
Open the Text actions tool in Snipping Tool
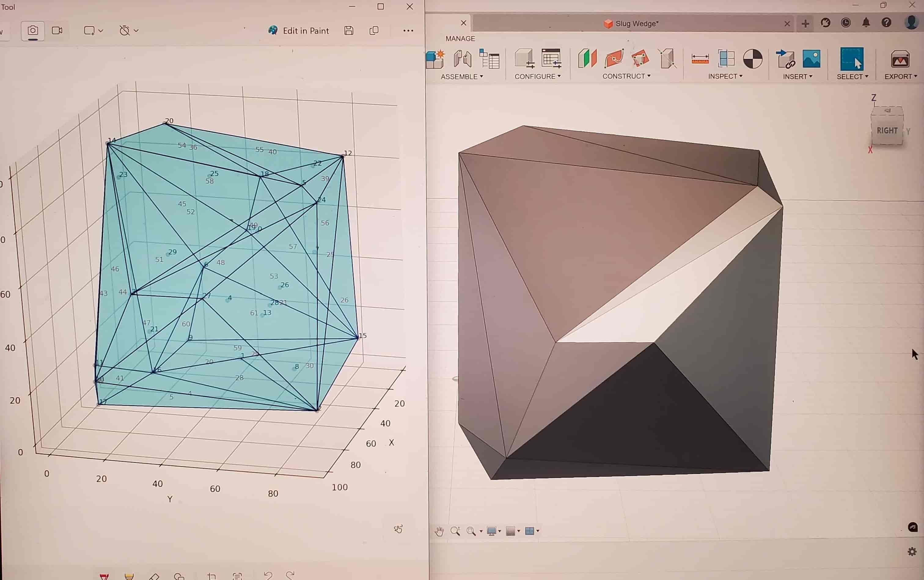coord(237,576)
